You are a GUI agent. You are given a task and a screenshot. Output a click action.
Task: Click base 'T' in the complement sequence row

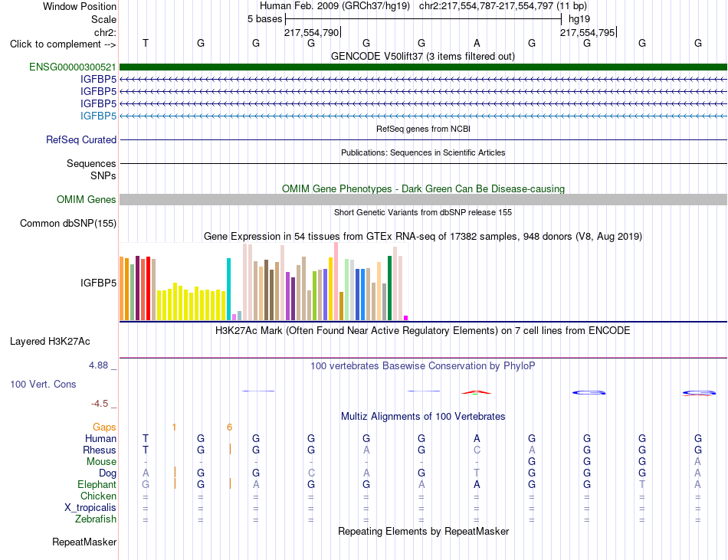tap(146, 43)
